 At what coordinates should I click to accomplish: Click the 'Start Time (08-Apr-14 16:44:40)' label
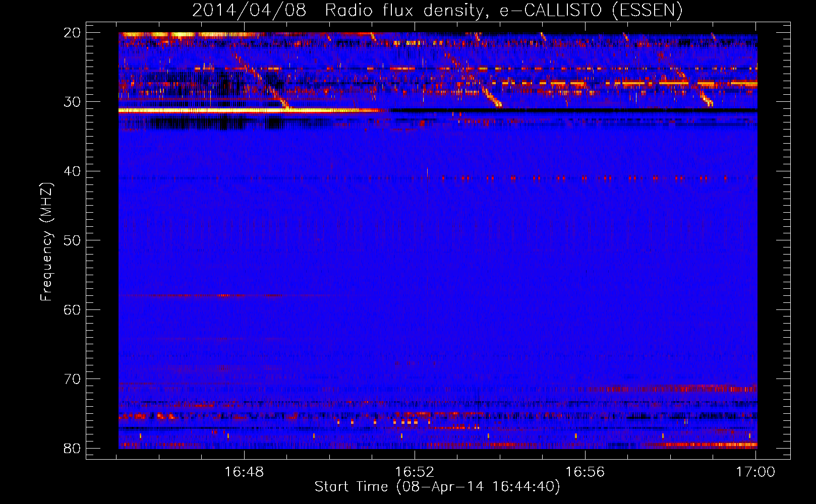(437, 486)
